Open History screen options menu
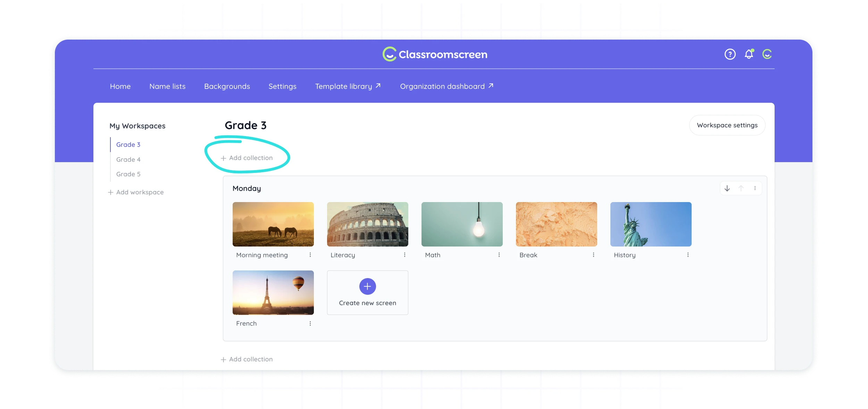868x409 pixels. [688, 255]
